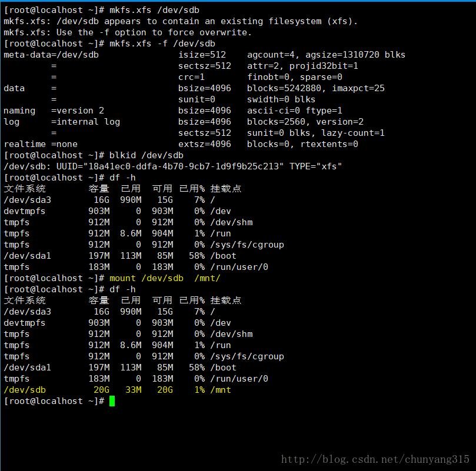Click the 'blkid /dev/sdb' command
This screenshot has width=476, height=471.
tap(147, 155)
